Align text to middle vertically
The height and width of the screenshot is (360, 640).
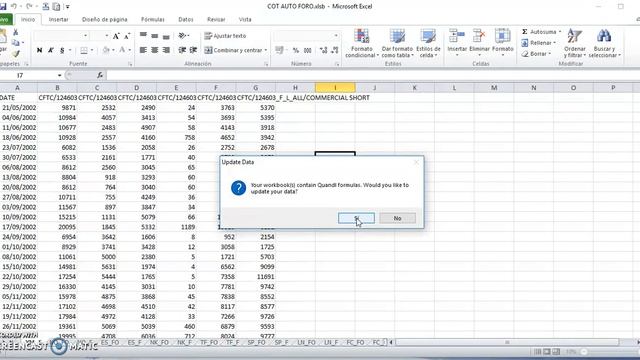click(154, 36)
